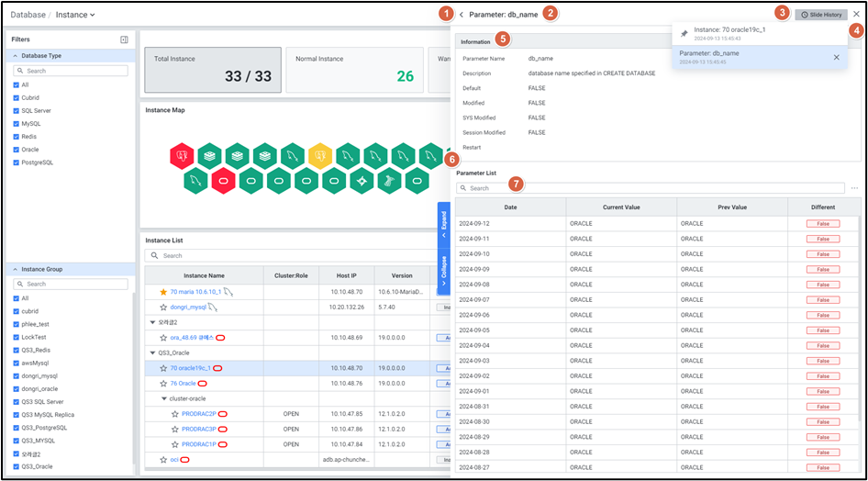Toggle the Redis database type checkbox
The height and width of the screenshot is (481, 868).
tap(17, 136)
